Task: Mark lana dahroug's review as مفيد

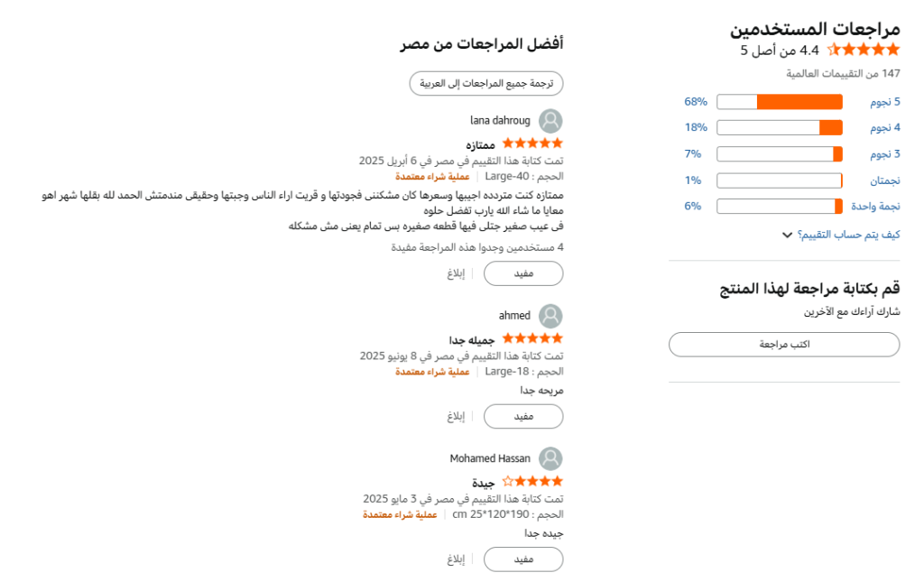Action: [x=523, y=273]
